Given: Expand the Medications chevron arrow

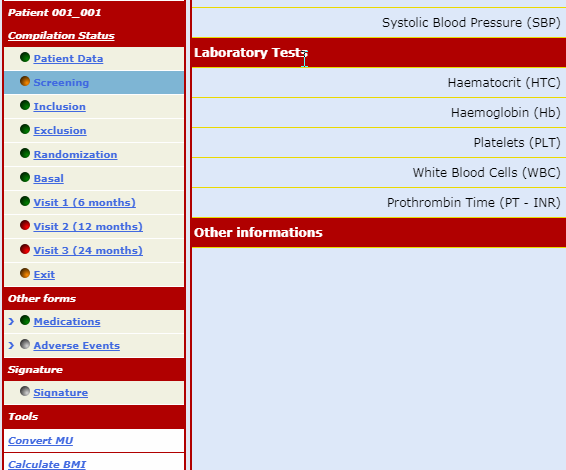Looking at the screenshot, I should pos(11,321).
